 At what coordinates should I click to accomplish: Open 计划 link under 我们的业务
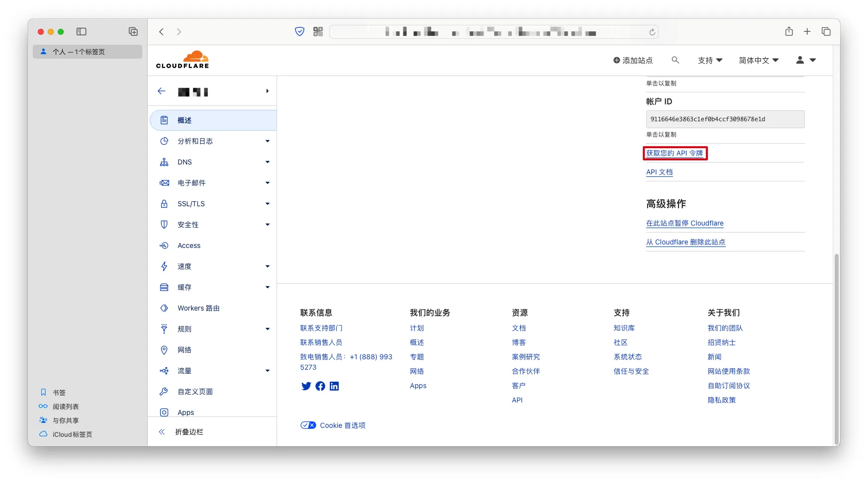tap(417, 328)
